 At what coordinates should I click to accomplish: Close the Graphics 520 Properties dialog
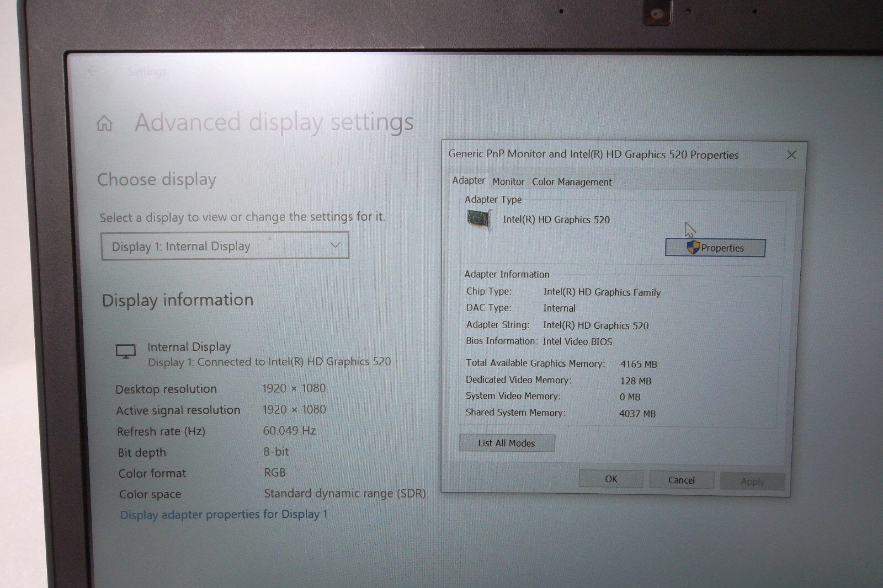[791, 155]
